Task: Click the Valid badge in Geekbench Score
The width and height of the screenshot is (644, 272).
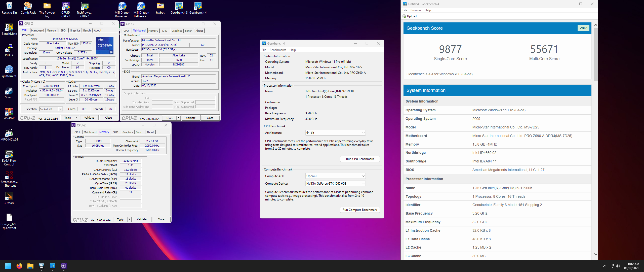Action: tap(583, 28)
